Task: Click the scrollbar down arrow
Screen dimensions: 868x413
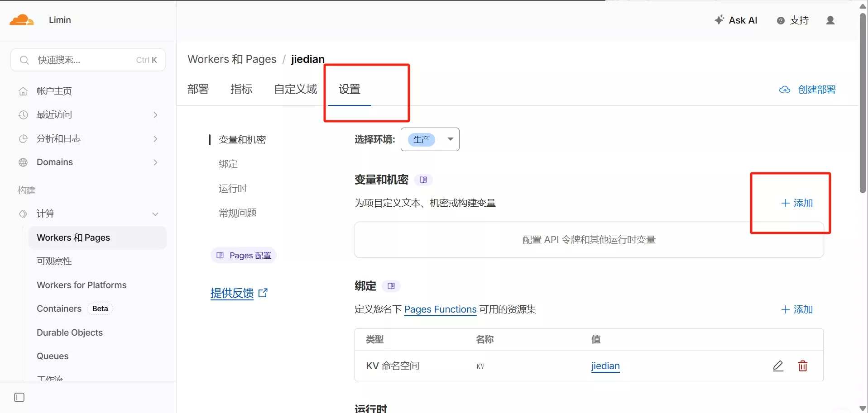Action: pyautogui.click(x=863, y=408)
